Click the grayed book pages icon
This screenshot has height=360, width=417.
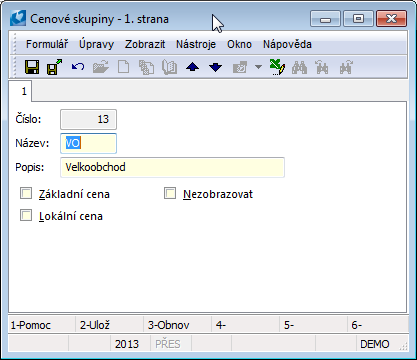click(x=169, y=67)
